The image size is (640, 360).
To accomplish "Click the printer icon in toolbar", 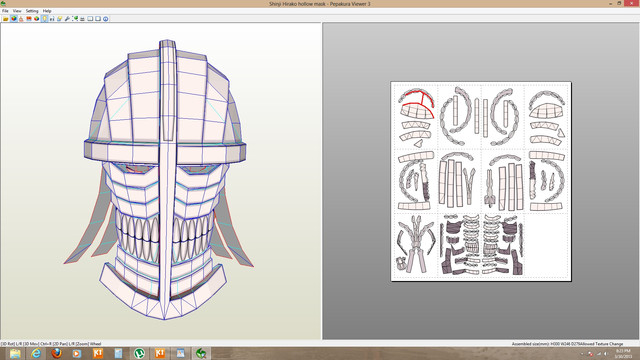I will tap(82, 19).
